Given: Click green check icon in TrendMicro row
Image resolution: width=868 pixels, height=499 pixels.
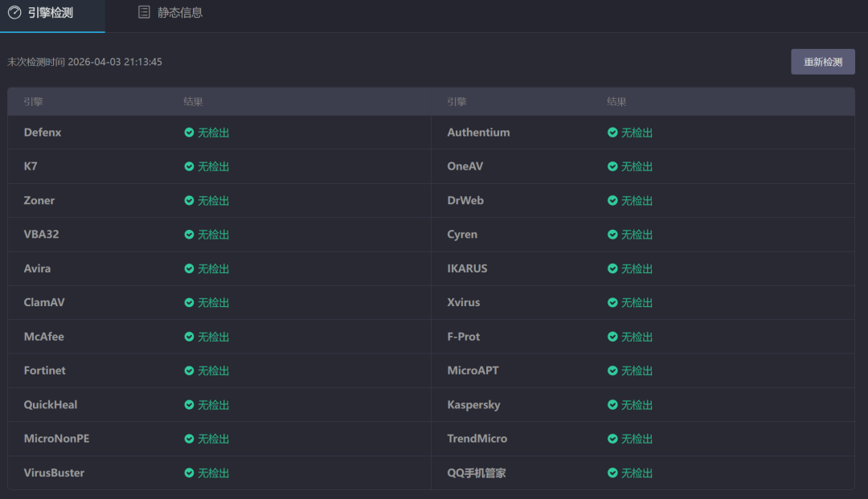Looking at the screenshot, I should point(612,439).
